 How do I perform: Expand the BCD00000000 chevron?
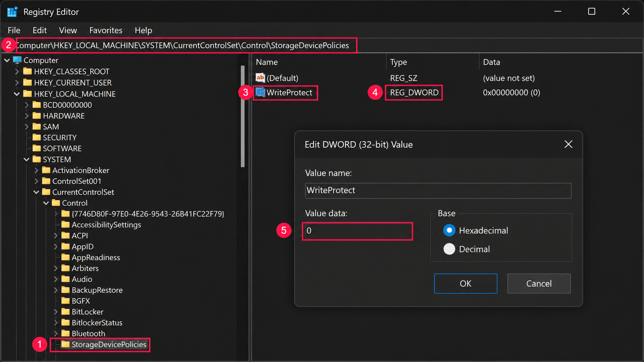point(26,105)
